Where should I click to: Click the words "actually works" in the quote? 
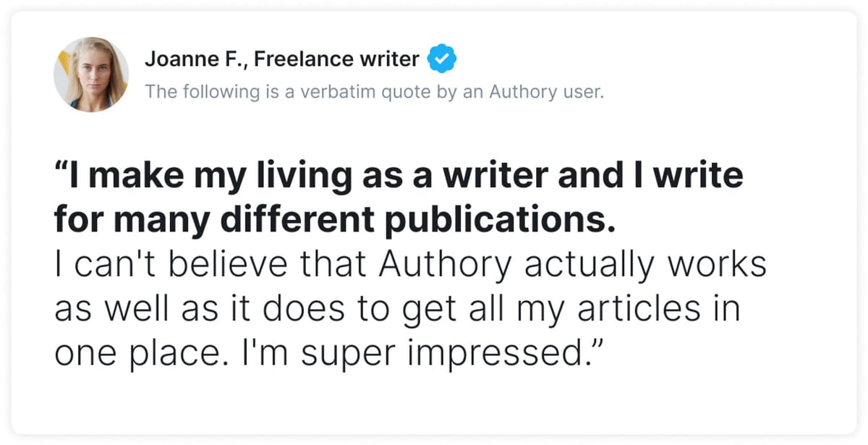coord(644,266)
